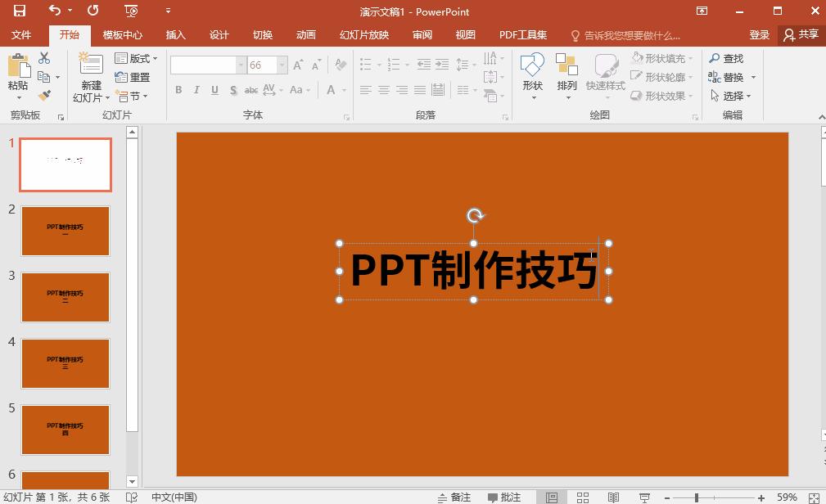Open the Shapes (形状) gallery icon

coord(533,65)
